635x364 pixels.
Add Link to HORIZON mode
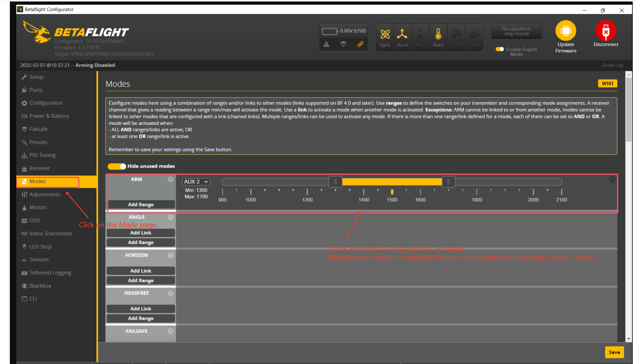pyautogui.click(x=141, y=271)
